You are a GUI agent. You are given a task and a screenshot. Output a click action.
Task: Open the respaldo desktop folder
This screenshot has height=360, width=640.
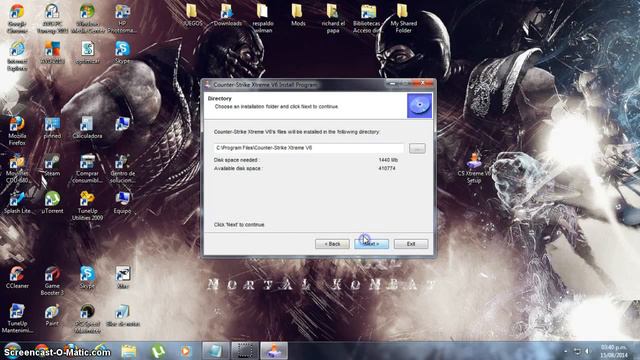(x=263, y=18)
